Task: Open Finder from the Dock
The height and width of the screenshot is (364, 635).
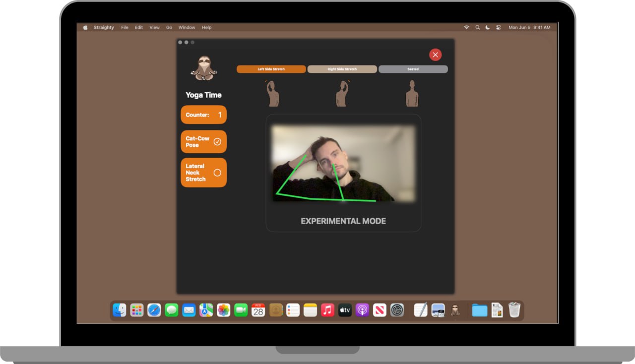Action: click(x=120, y=310)
